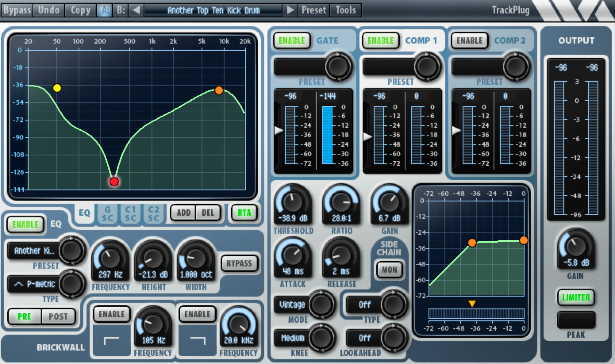Image resolution: width=615 pixels, height=364 pixels.
Task: Select POST EQ routing
Action: 58,316
